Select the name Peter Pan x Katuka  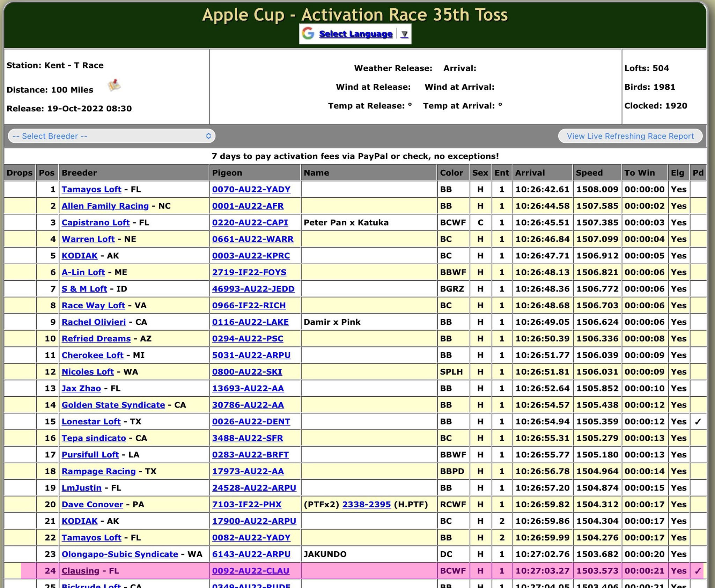pos(346,222)
